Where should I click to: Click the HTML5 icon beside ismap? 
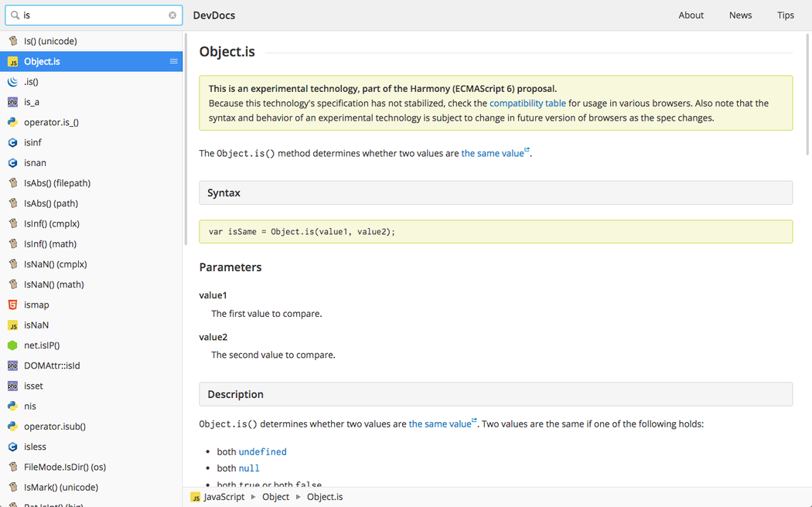pos(12,305)
